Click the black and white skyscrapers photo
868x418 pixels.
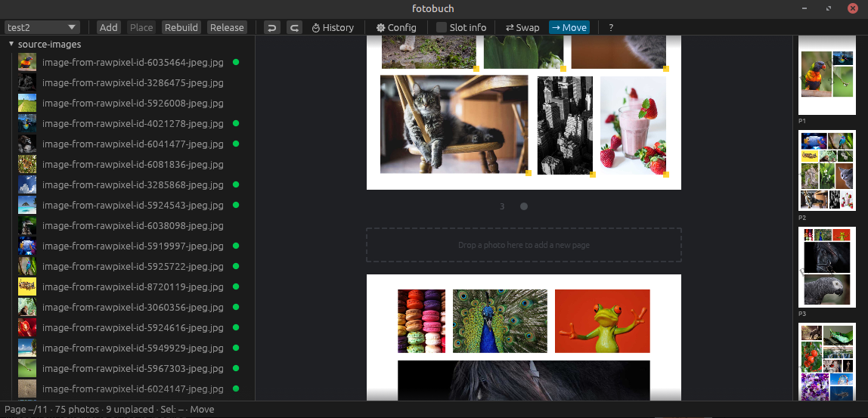[565, 125]
